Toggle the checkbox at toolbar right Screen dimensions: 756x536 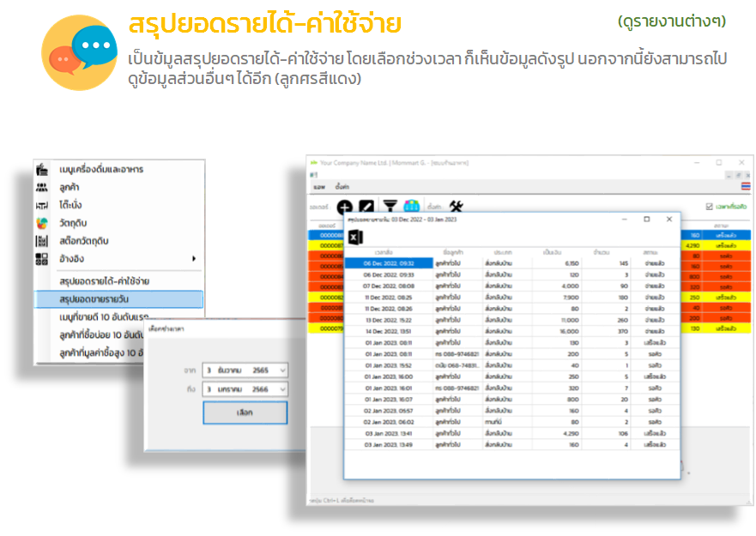[x=708, y=207]
